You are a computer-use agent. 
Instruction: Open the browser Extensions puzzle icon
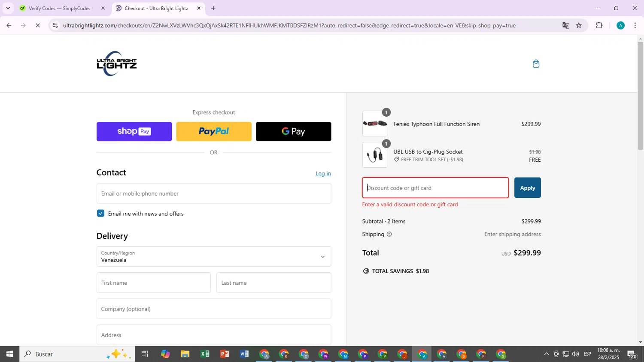tap(599, 26)
